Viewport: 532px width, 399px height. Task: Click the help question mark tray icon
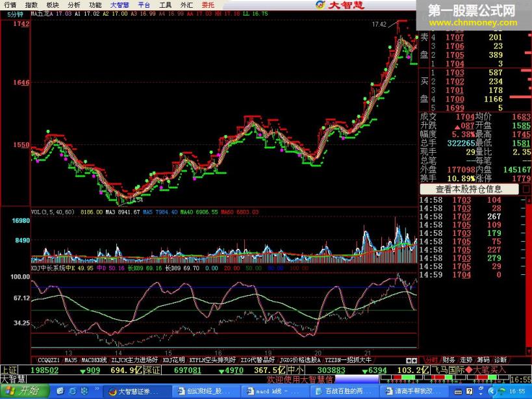click(469, 392)
